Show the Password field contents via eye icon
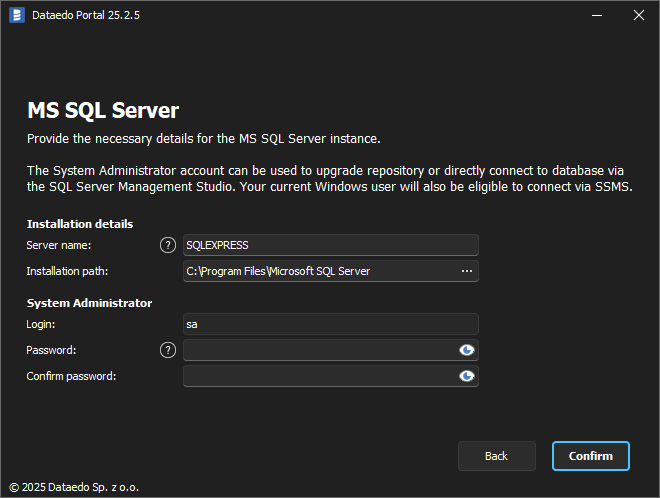 pos(466,350)
